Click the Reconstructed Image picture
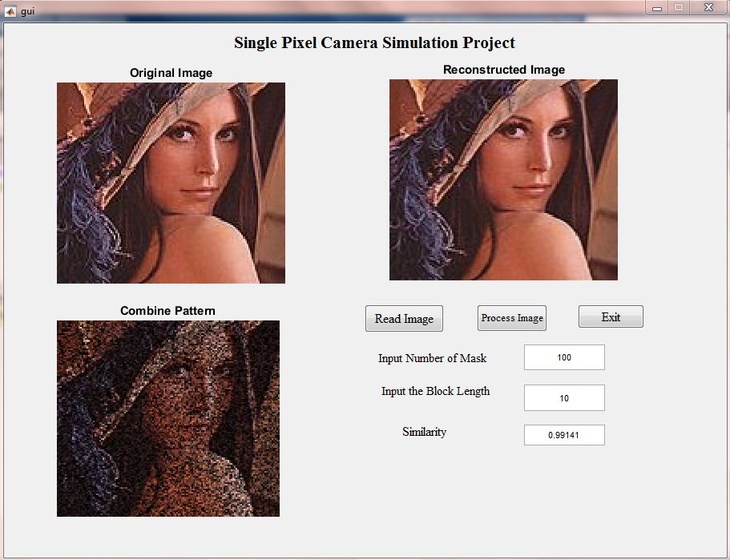Screen dimensions: 730x560 503,179
